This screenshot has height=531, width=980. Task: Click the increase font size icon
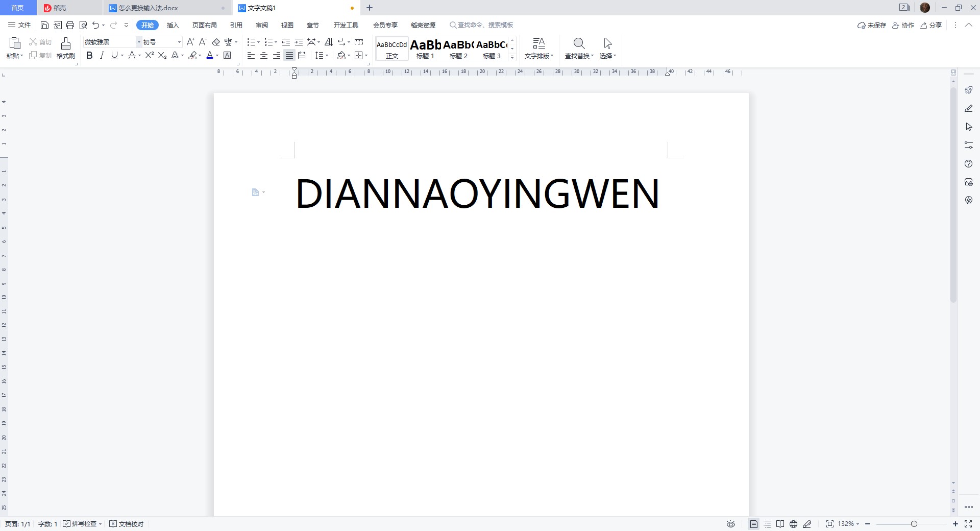(x=190, y=42)
